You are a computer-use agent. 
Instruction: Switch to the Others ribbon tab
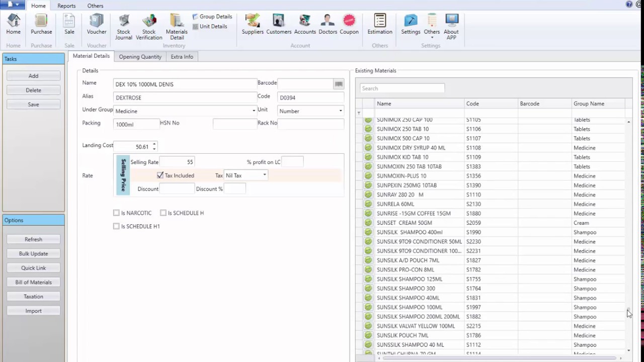click(x=95, y=6)
